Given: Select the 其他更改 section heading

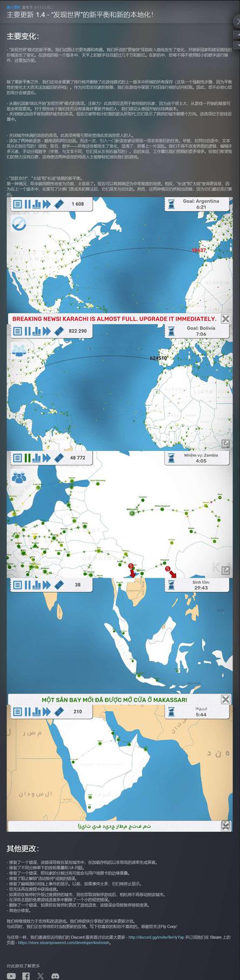Looking at the screenshot, I should point(23,848).
